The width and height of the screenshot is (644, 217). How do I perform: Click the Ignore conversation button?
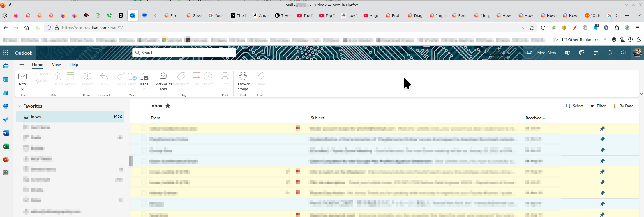click(x=43, y=74)
